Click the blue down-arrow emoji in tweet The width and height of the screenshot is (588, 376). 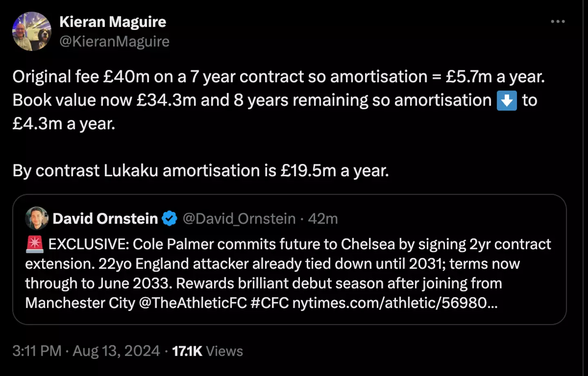[x=507, y=101]
